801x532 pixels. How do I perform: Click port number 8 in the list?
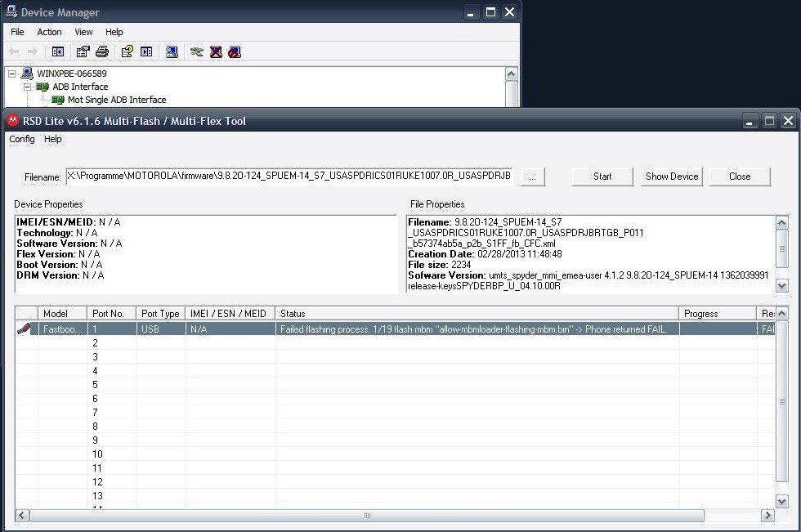pos(95,427)
